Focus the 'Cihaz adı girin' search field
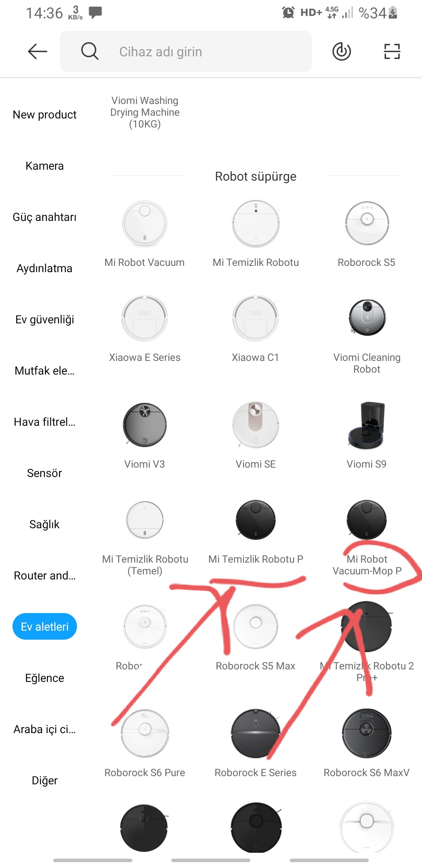The width and height of the screenshot is (422, 868). [x=186, y=51]
